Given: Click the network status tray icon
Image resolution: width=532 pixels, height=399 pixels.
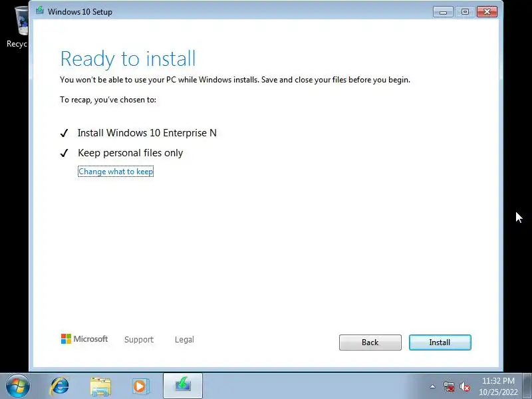Looking at the screenshot, I should point(448,386).
